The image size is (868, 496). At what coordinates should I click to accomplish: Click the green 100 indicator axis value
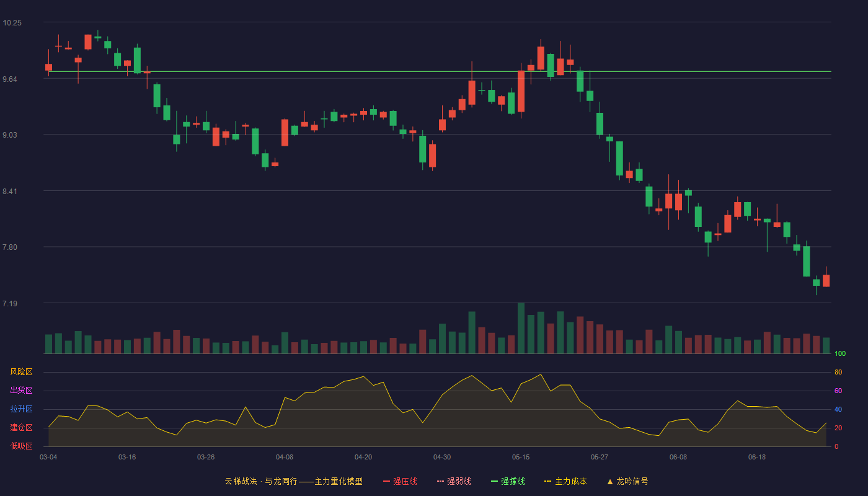tap(840, 354)
